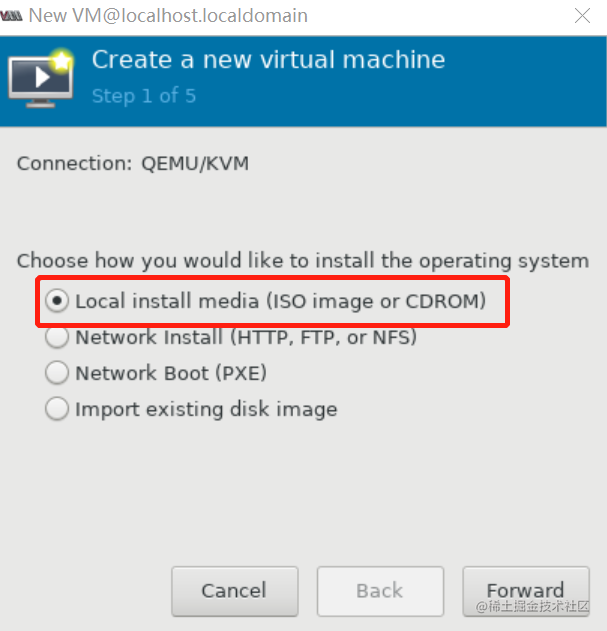This screenshot has height=631, width=607.
Task: Click the 'Step 1 of 5' subtitle
Action: 143,96
